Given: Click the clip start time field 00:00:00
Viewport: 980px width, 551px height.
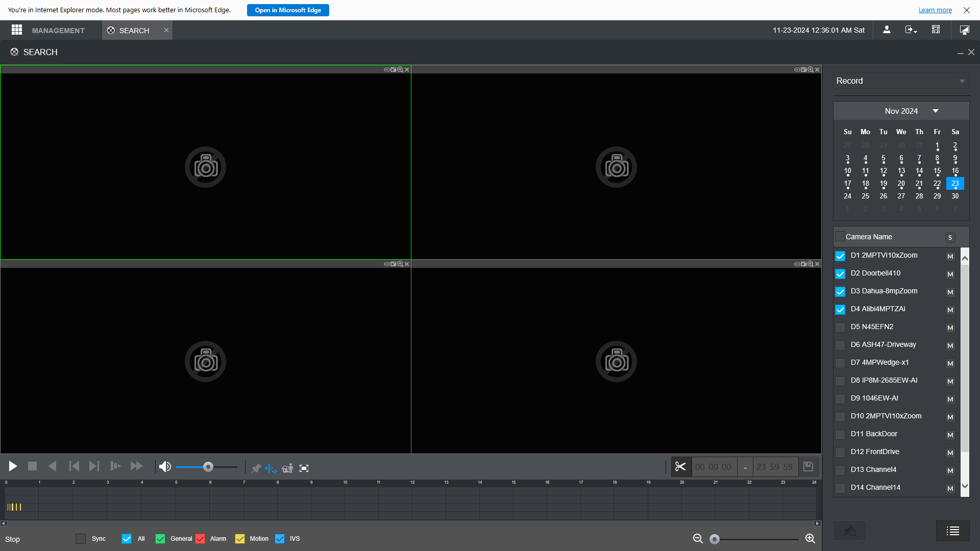Looking at the screenshot, I should pos(713,467).
